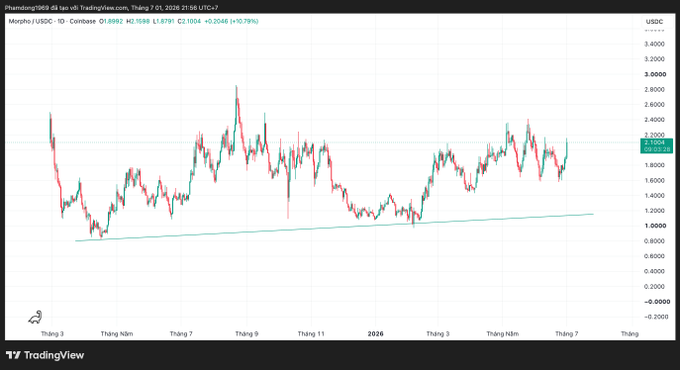The image size is (680, 370).
Task: Click the dinosaur icon in the chart corner
Action: (36, 317)
